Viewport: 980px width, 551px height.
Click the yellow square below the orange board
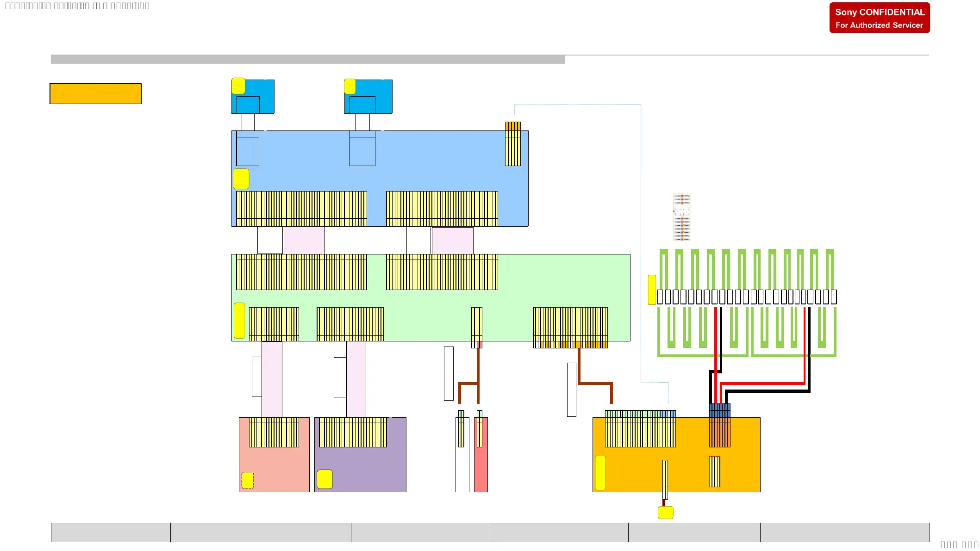click(665, 513)
